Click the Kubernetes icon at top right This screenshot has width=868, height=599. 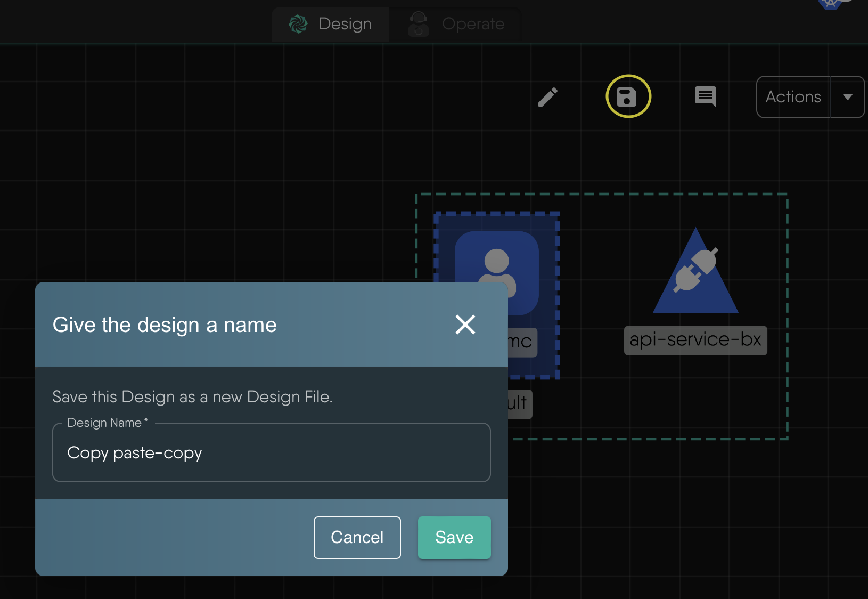(830, 4)
